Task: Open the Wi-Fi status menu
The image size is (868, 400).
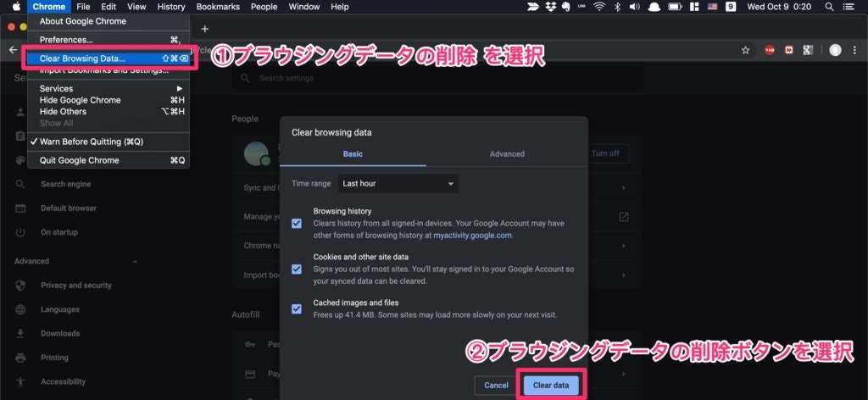Action: coord(599,7)
